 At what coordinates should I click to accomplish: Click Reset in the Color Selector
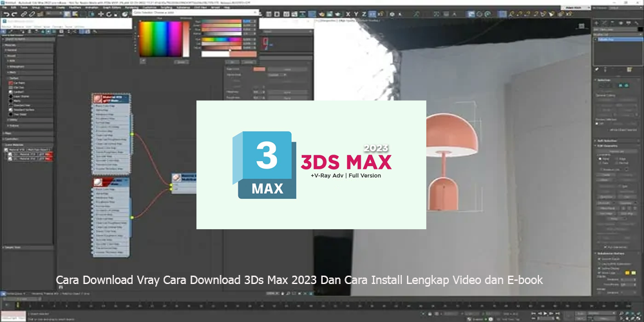181,62
